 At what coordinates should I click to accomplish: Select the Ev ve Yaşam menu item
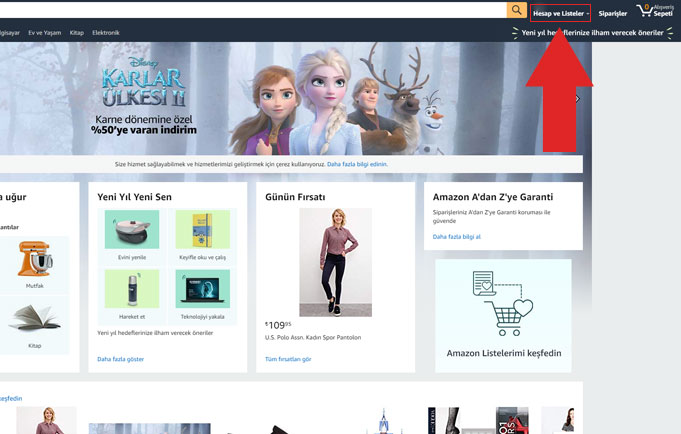coord(44,33)
